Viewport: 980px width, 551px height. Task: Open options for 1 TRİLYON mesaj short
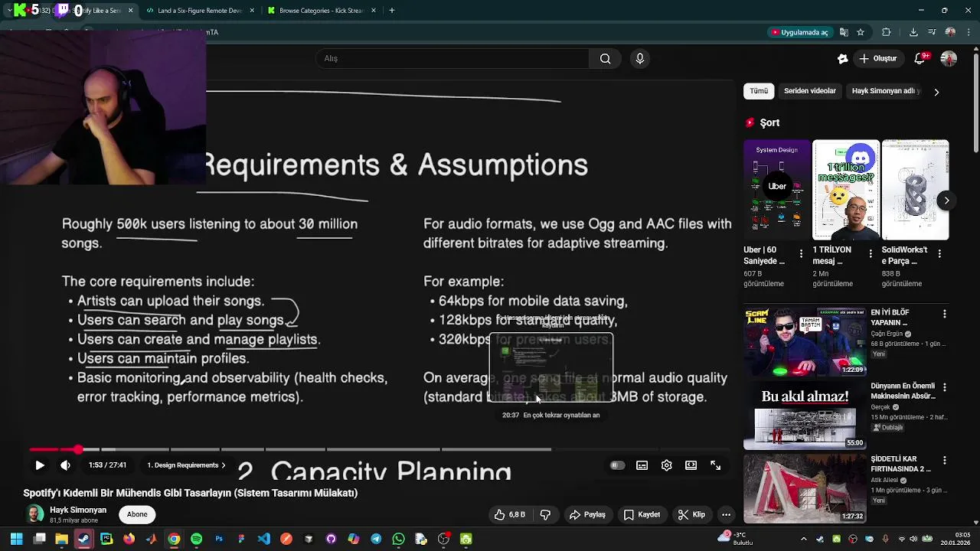pyautogui.click(x=871, y=253)
